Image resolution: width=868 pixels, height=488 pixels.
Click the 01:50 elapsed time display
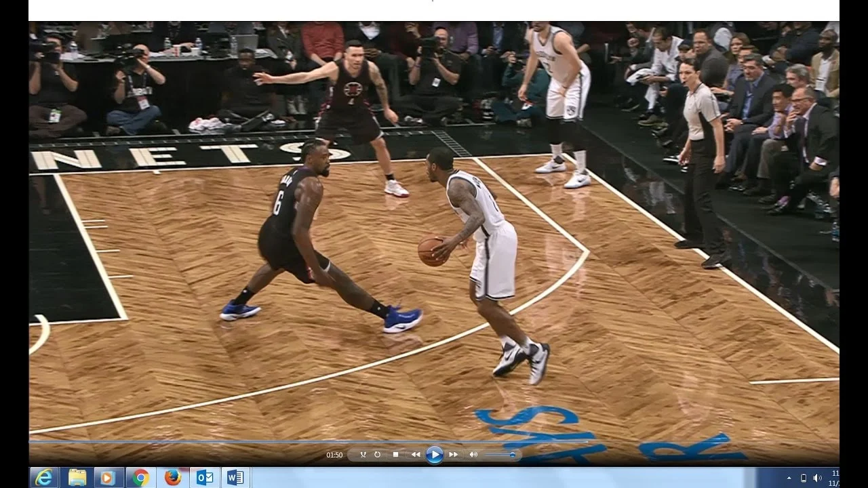coord(334,455)
